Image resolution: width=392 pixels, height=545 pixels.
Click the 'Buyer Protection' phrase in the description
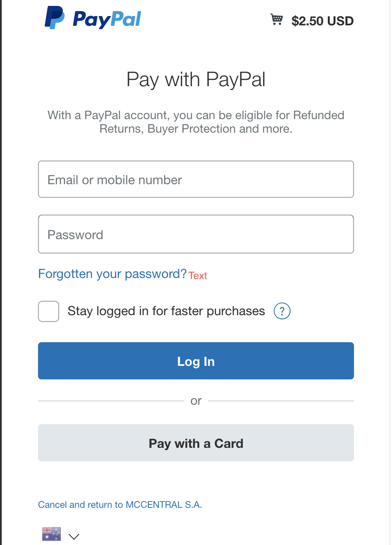pyautogui.click(x=192, y=129)
